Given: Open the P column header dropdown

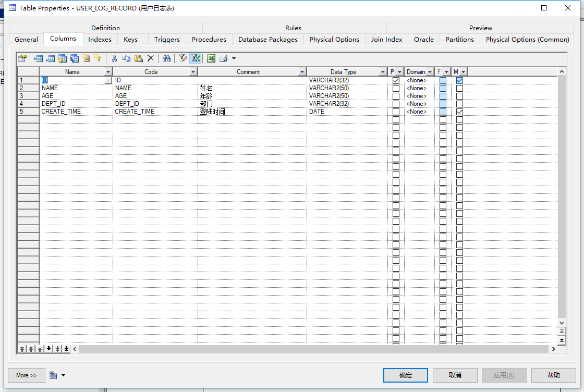Looking at the screenshot, I should [399, 72].
